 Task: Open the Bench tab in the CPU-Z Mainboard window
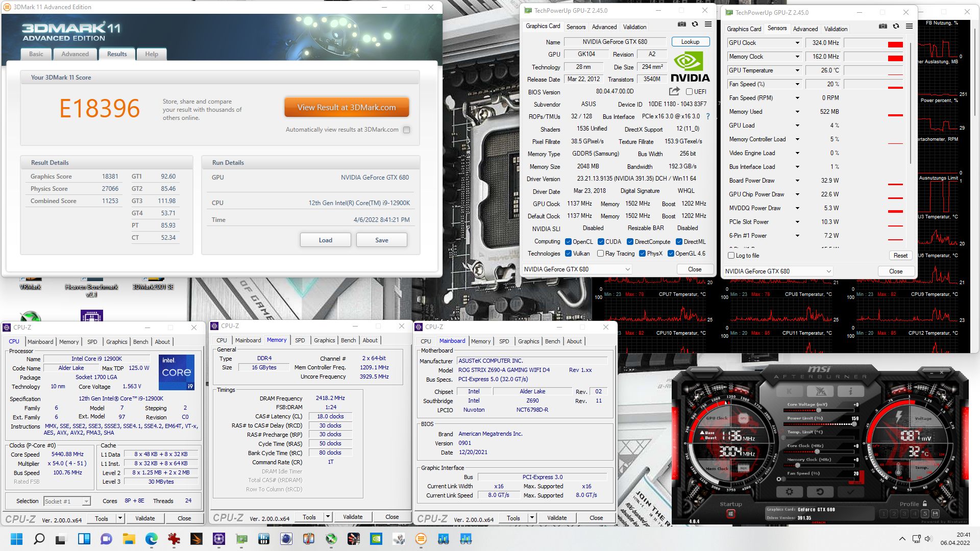coord(552,341)
